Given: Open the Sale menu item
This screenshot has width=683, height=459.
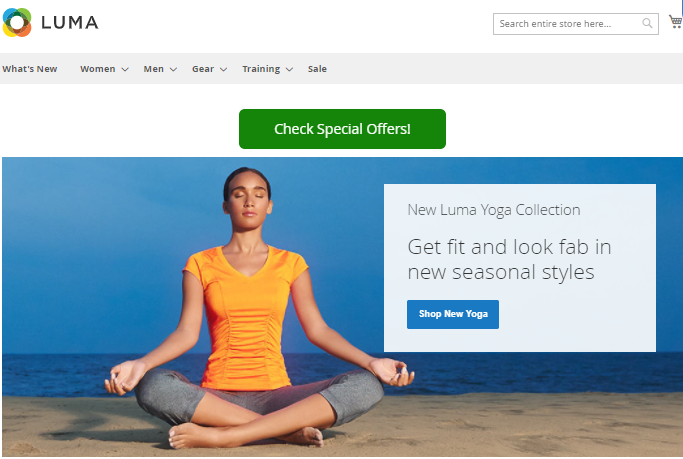Looking at the screenshot, I should [x=317, y=69].
